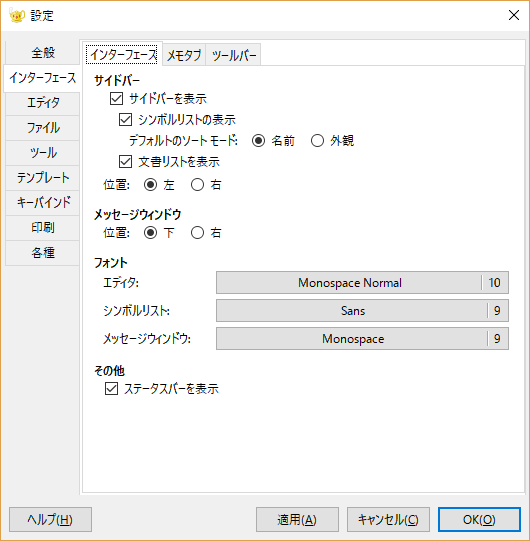Switch to the メモタブ tab
The height and width of the screenshot is (541, 530).
184,55
